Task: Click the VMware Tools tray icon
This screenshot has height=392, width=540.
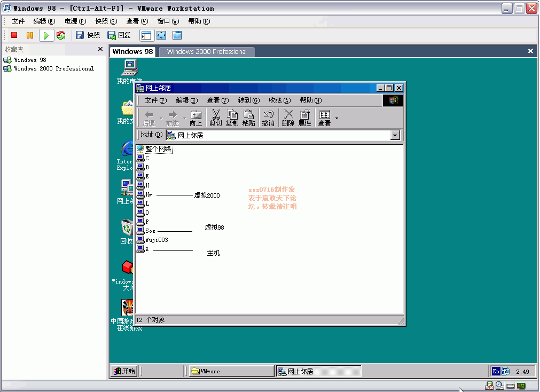Action: [505, 371]
